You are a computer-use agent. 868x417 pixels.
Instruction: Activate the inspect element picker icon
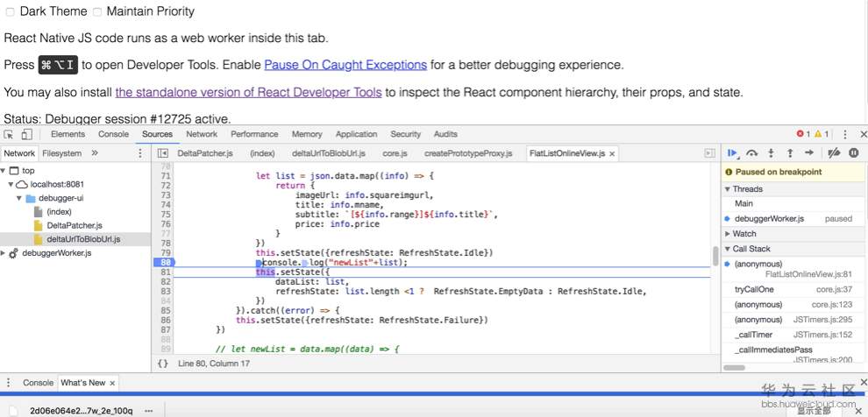coord(8,134)
